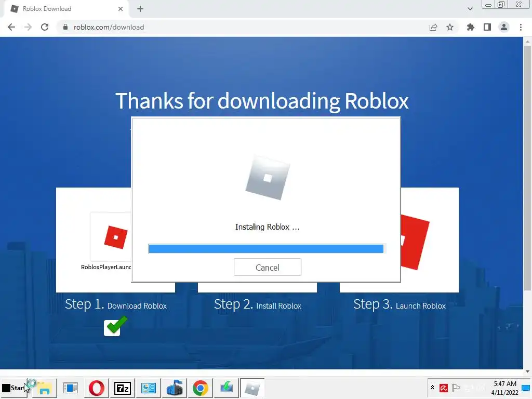The height and width of the screenshot is (399, 532).
Task: Launch Opera browser from taskbar
Action: 96,388
